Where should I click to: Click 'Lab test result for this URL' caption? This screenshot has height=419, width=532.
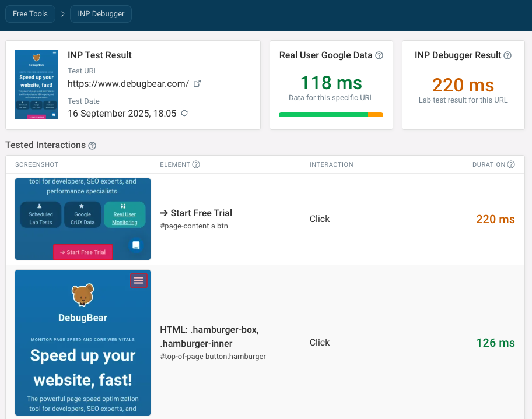463,100
